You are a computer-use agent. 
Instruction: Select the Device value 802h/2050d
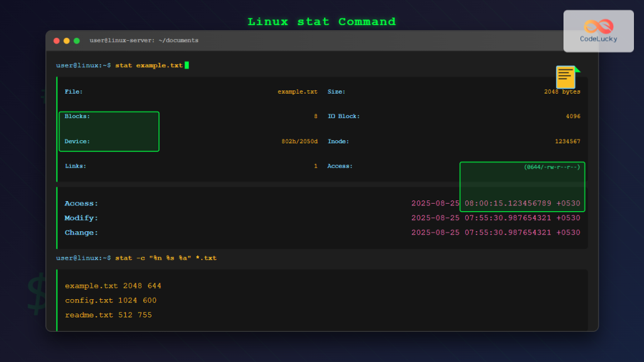(299, 141)
